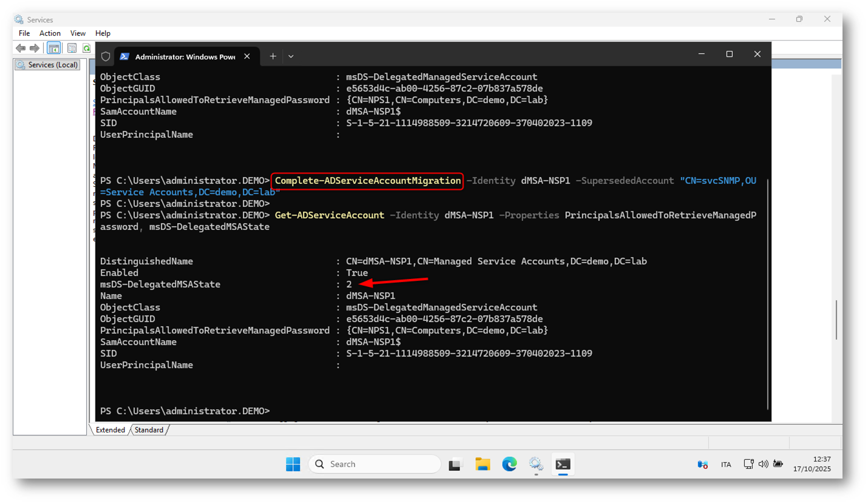Image resolution: width=868 pixels, height=504 pixels.
Task: Open the File menu in Services
Action: click(x=24, y=33)
